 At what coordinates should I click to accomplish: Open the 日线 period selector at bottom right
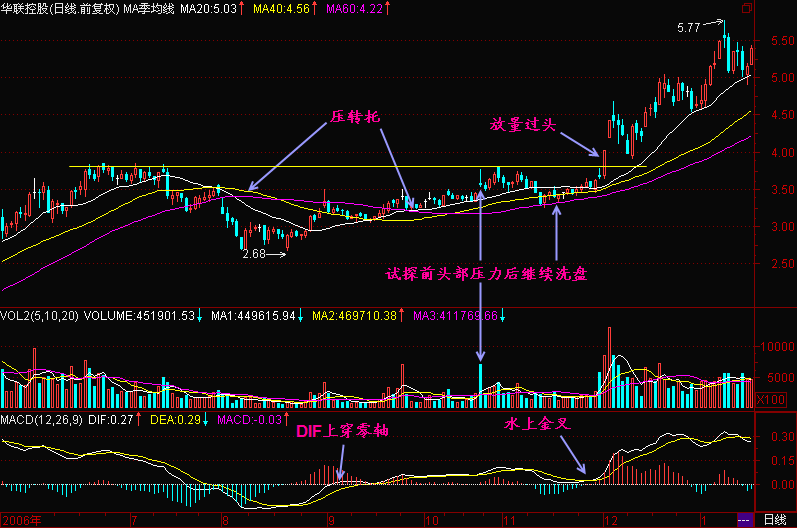774,520
